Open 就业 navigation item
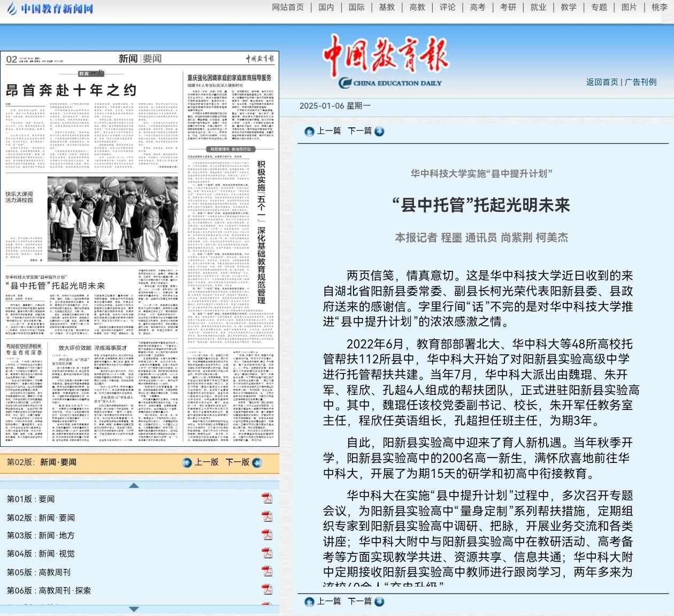 click(538, 7)
